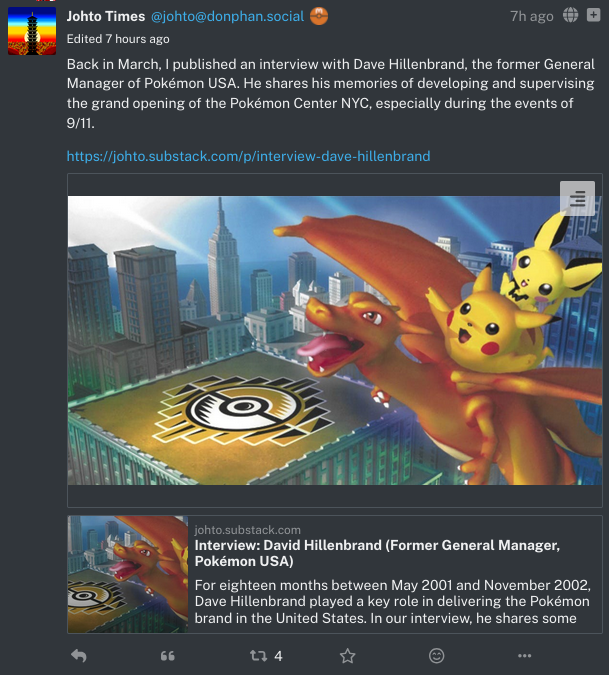Open the Johto Times pagoda avatar
Screen dimensions: 609x675
pos(32,31)
